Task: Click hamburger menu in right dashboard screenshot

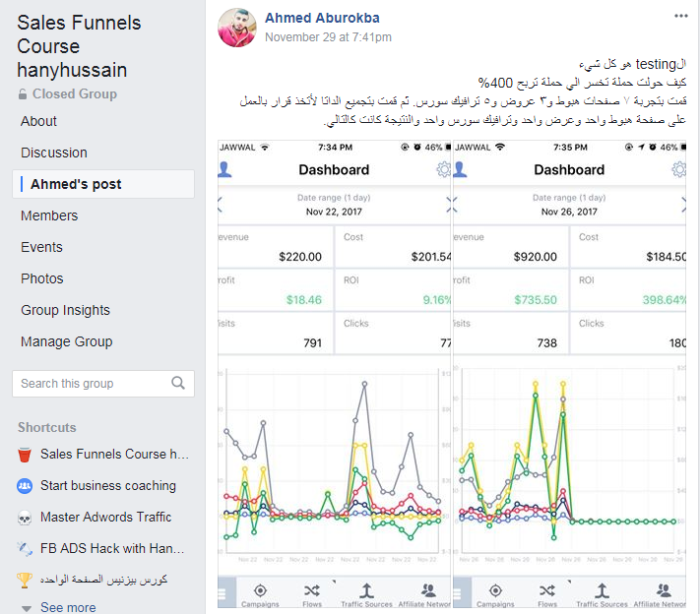Action: point(457,593)
